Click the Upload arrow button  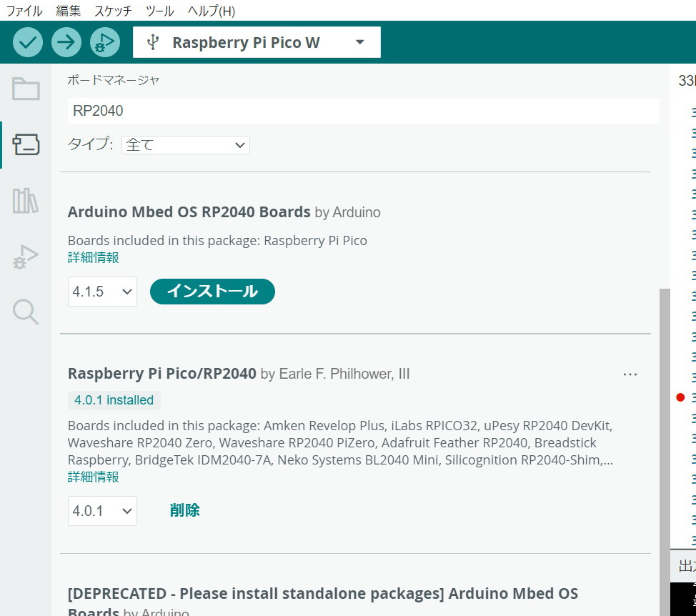pos(66,42)
